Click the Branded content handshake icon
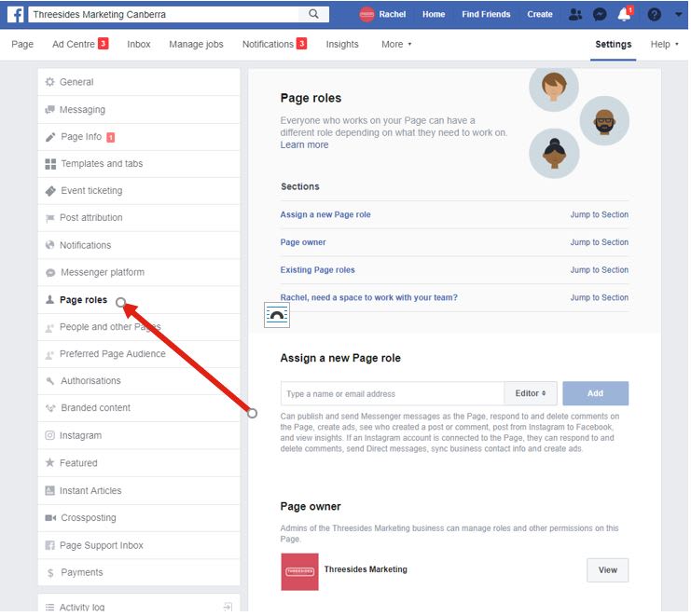The height and width of the screenshot is (616, 691). click(x=50, y=409)
